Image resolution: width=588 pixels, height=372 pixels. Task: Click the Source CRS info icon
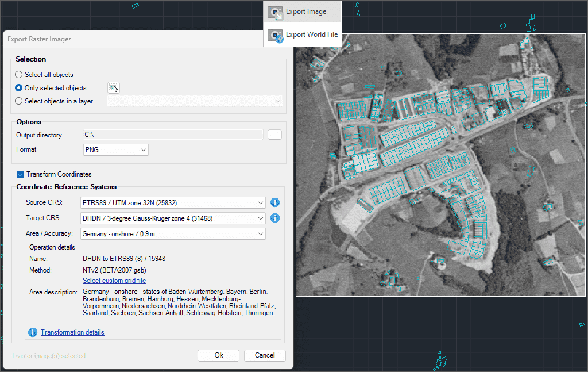point(275,202)
